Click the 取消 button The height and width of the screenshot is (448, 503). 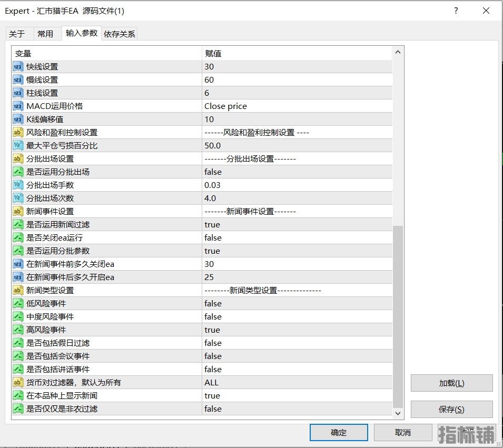click(x=402, y=432)
